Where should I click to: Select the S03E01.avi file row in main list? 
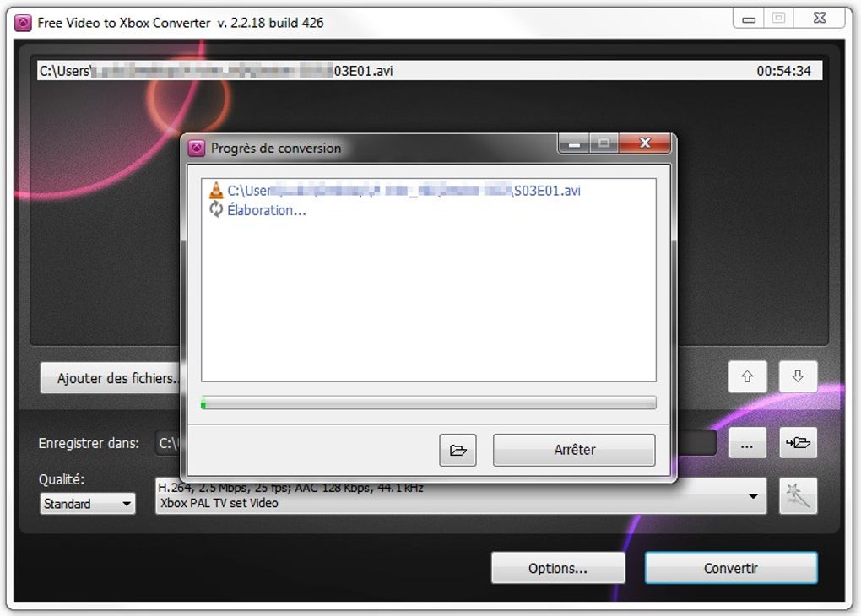[430, 71]
